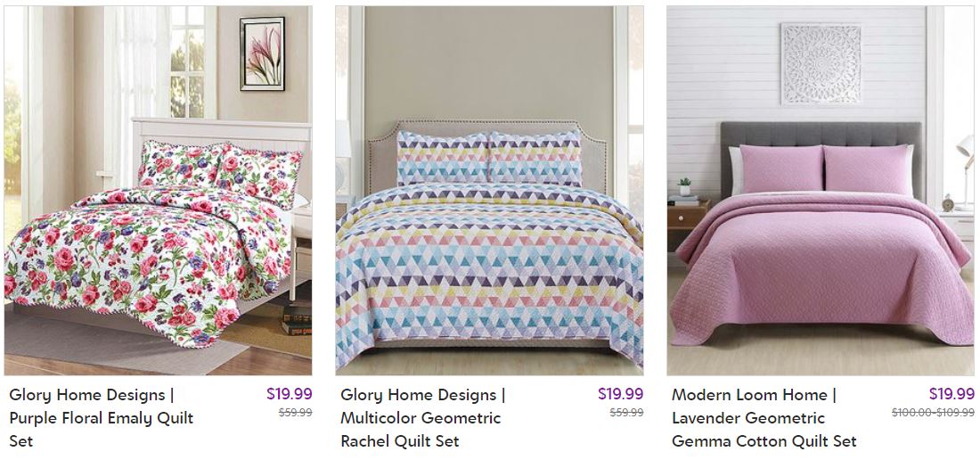Screen dimensions: 980x460
Task: Select the $19.99 price of the Emaly Quilt Set
Action: (x=289, y=394)
